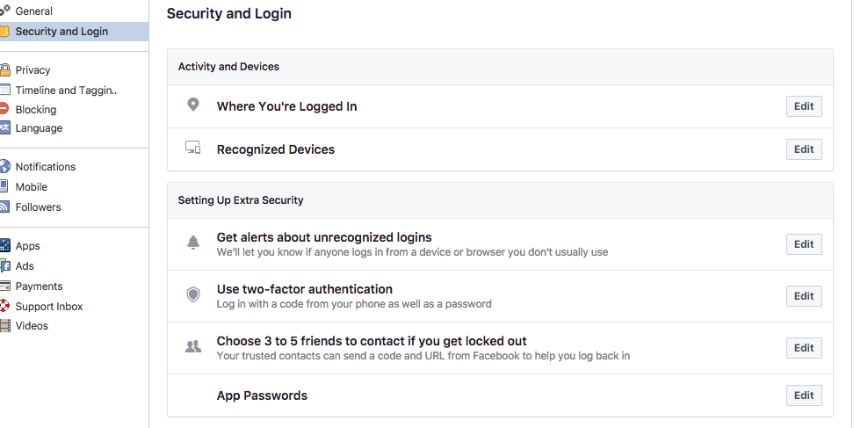Click the alerts bell icon
Screen dimensions: 868x428
pos(192,243)
